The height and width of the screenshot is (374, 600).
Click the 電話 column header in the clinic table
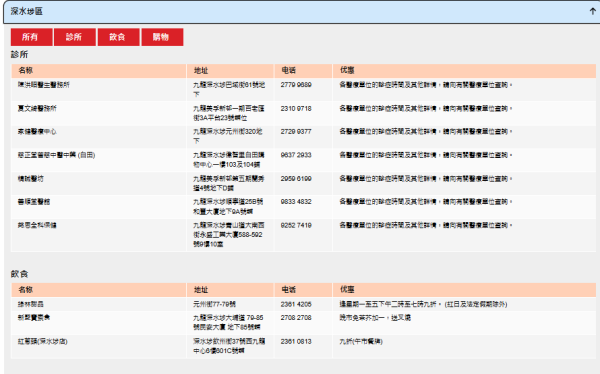click(x=289, y=70)
